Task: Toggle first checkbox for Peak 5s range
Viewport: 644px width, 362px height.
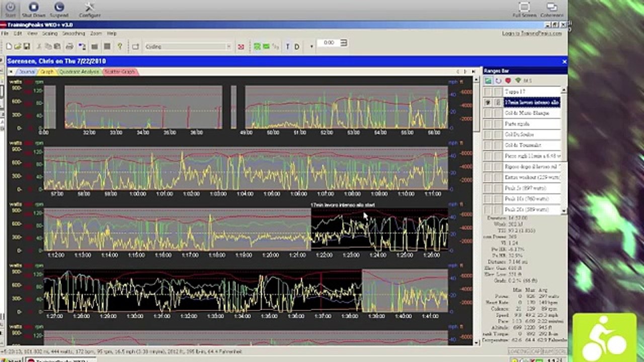Action: click(x=488, y=188)
